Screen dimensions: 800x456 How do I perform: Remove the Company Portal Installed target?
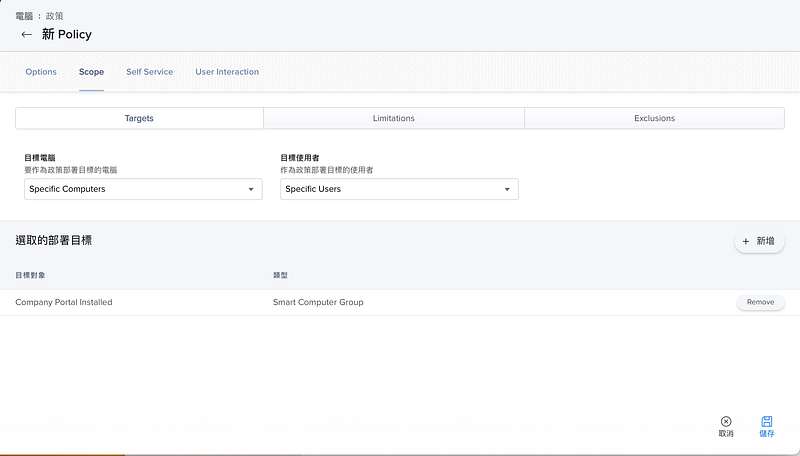point(760,302)
